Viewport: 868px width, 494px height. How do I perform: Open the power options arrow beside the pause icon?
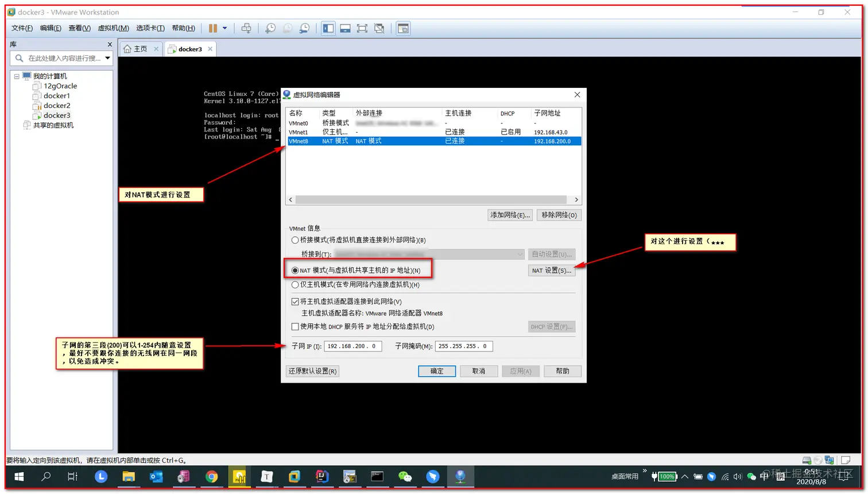pyautogui.click(x=225, y=28)
